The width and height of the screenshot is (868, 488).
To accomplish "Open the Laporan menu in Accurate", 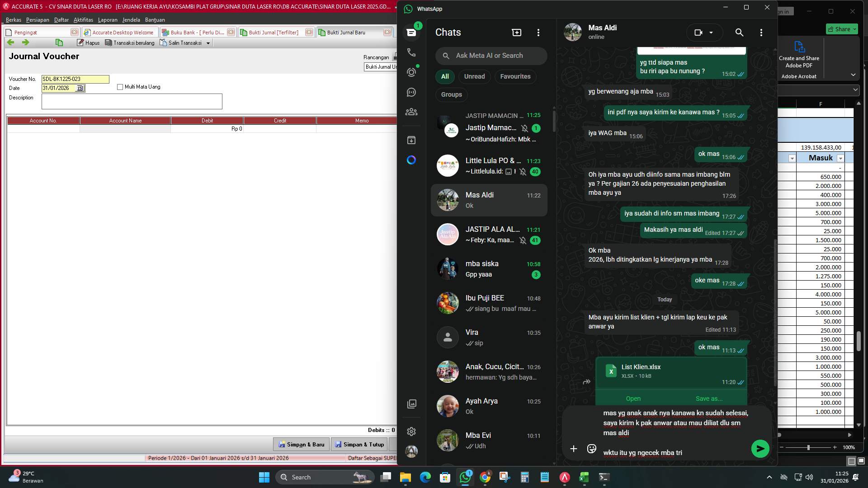I will (108, 20).
